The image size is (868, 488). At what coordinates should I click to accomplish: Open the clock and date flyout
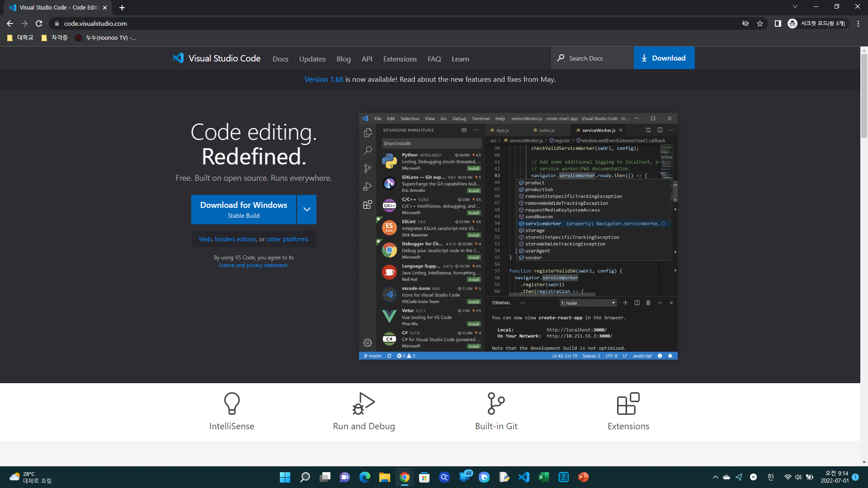coord(835,477)
